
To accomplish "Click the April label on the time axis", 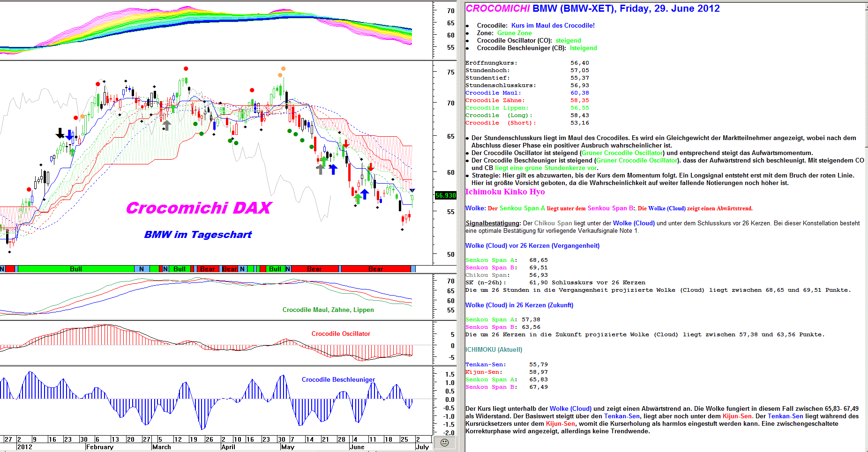I will tap(228, 447).
